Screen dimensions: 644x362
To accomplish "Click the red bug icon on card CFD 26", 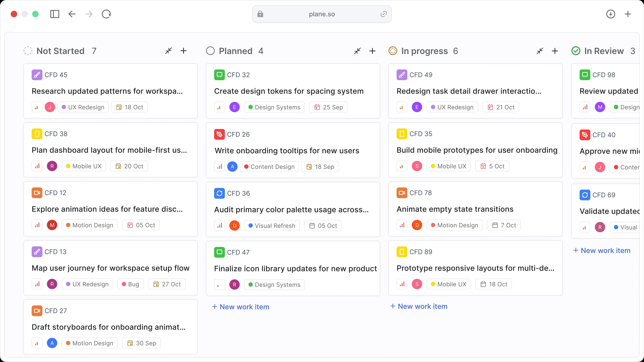I will point(220,134).
